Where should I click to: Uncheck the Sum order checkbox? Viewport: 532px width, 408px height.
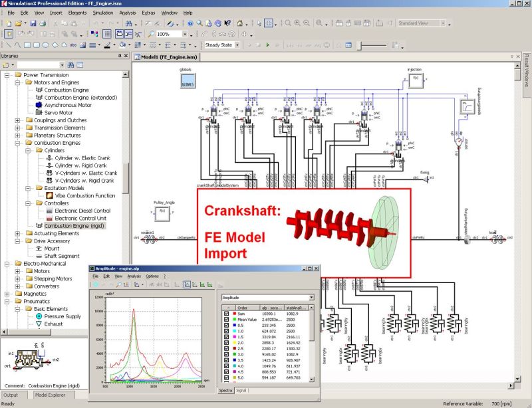226,314
